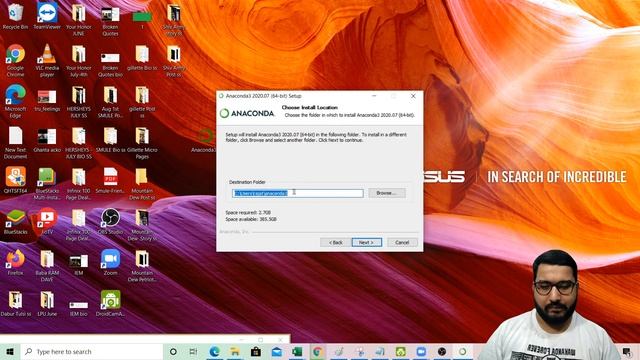Select the Anaconda installer taskbar button

[462, 351]
